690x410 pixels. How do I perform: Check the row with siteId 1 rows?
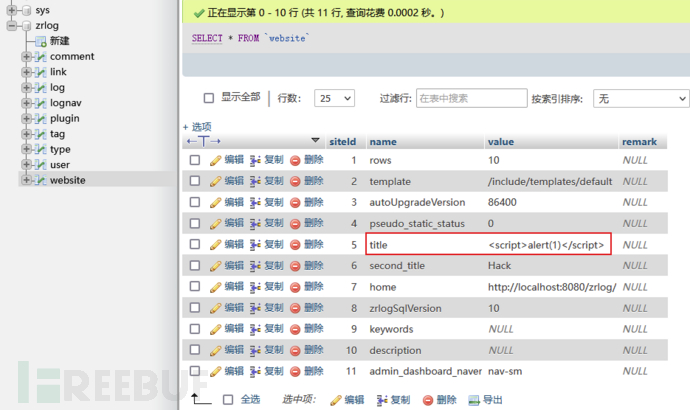coord(195,160)
